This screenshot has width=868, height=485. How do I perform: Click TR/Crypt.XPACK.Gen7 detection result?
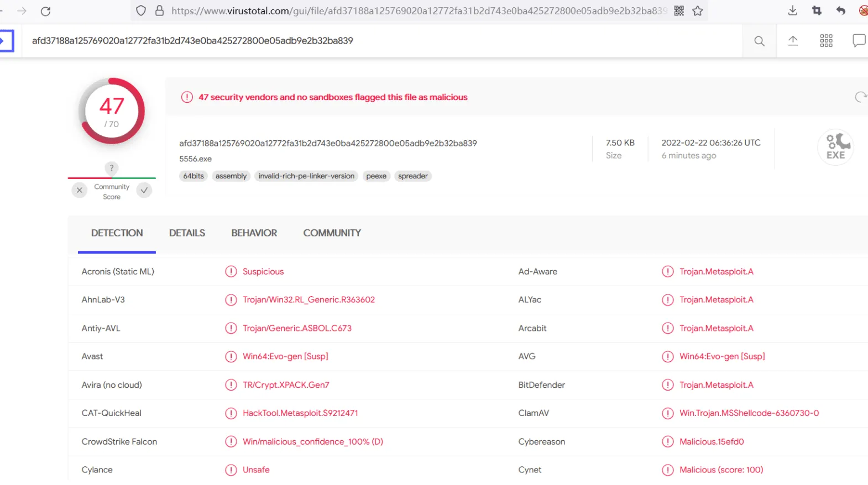pos(286,385)
